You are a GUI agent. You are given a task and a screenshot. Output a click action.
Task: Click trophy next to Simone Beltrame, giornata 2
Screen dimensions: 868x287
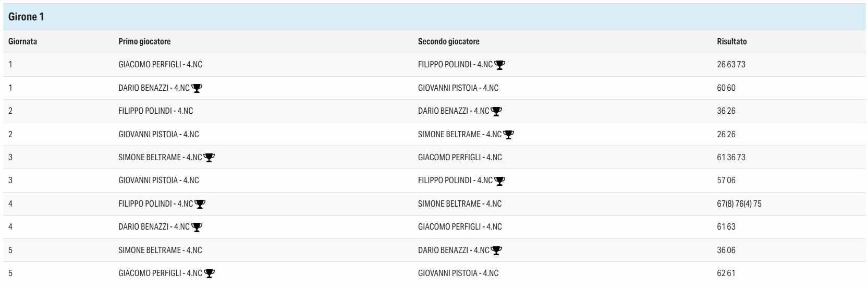[x=508, y=135]
